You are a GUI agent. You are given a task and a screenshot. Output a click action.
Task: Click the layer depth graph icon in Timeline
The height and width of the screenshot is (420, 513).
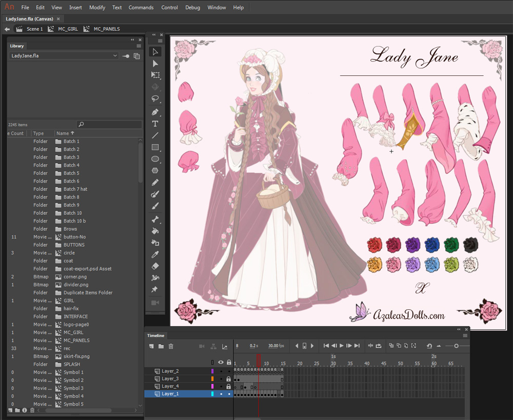(225, 346)
